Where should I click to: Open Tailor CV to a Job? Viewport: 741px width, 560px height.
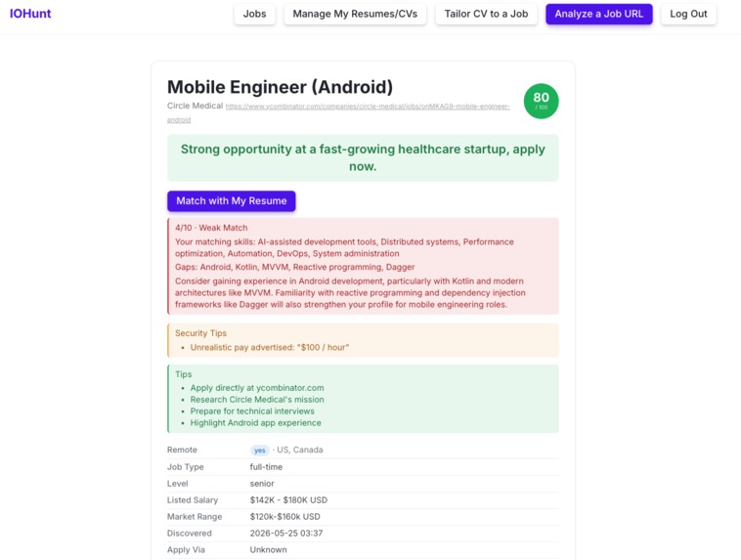[x=486, y=14]
